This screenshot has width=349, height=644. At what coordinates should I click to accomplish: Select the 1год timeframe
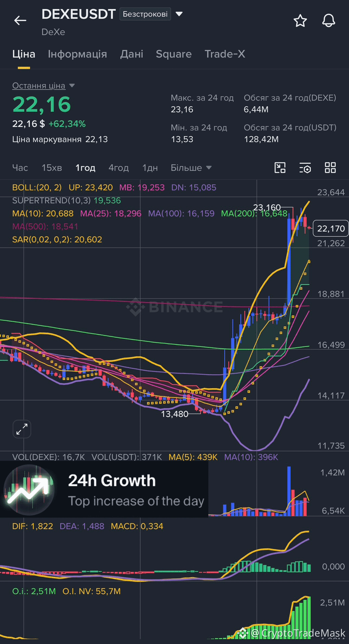(86, 168)
